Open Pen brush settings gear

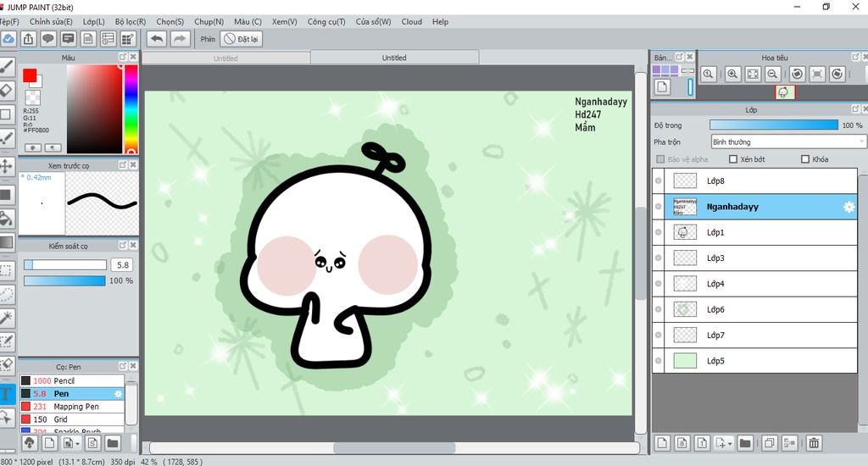[x=118, y=393]
